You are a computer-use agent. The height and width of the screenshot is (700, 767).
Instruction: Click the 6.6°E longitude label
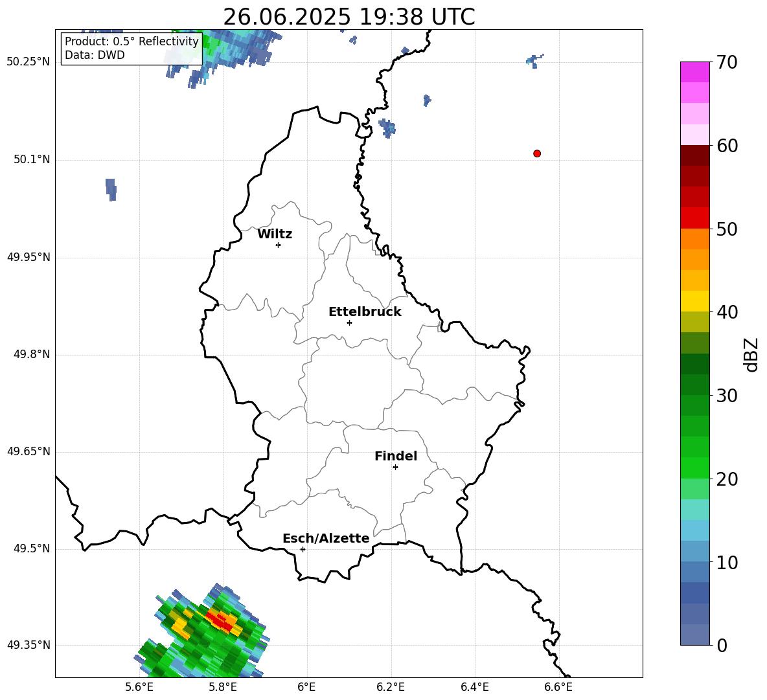558,687
